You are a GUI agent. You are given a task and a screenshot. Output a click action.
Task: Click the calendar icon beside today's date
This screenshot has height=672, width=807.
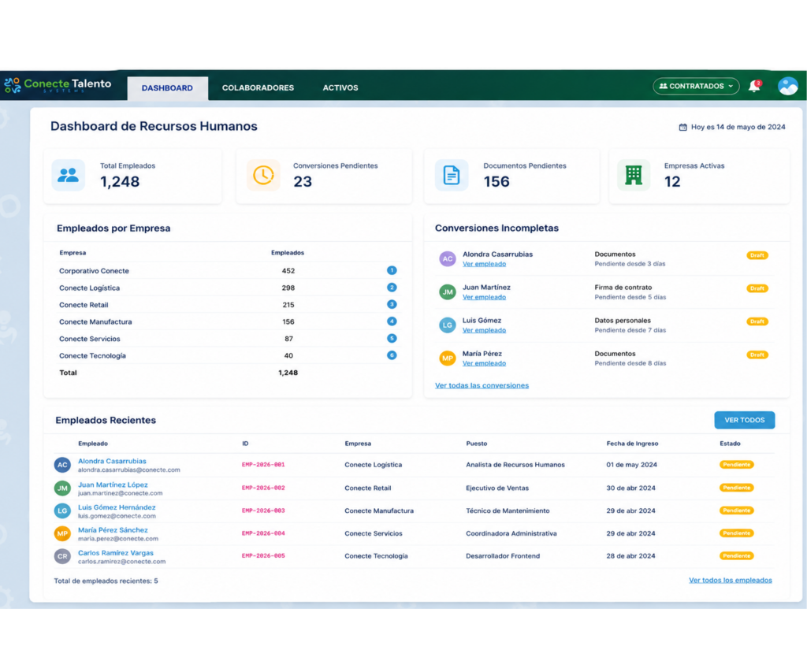click(682, 127)
